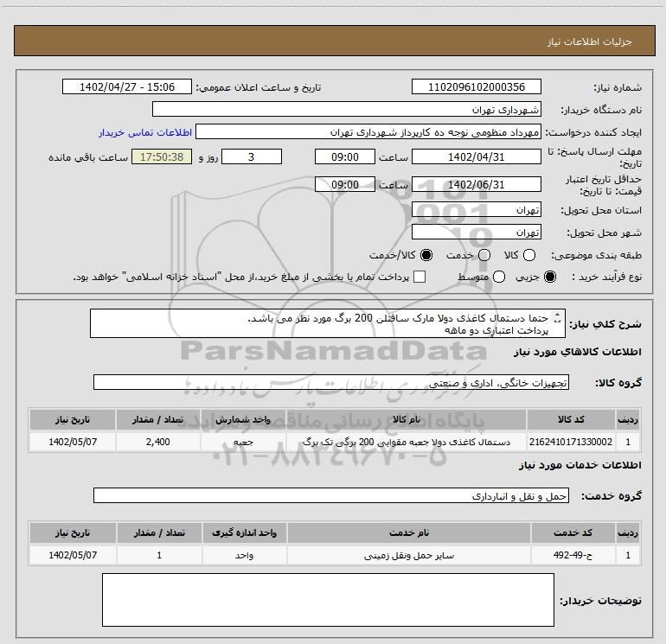Click the delivery city field تهران

[476, 232]
